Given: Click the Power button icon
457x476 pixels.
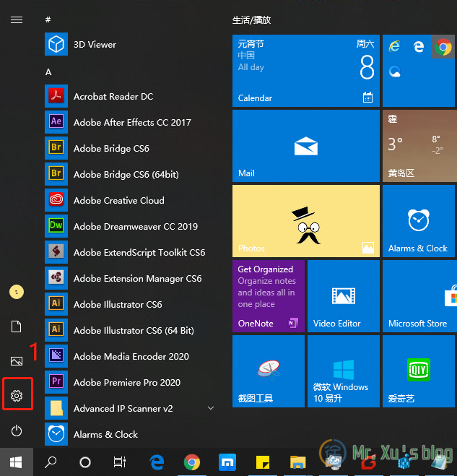Looking at the screenshot, I should pyautogui.click(x=17, y=430).
